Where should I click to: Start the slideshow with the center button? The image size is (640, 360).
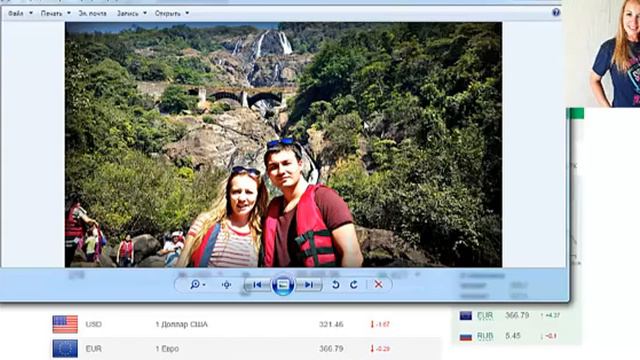[283, 284]
